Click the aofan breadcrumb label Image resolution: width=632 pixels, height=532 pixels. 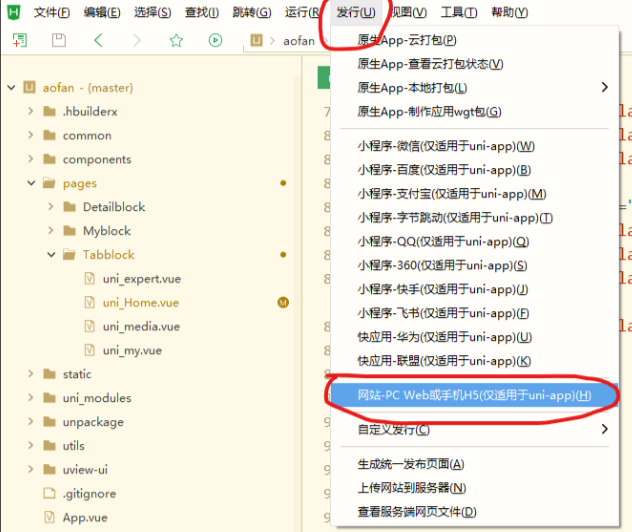point(299,41)
